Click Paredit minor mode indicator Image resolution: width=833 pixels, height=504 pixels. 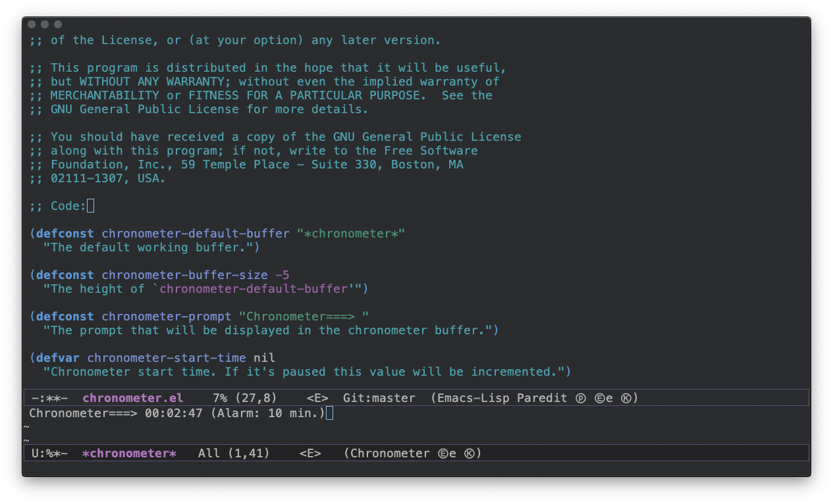(543, 398)
